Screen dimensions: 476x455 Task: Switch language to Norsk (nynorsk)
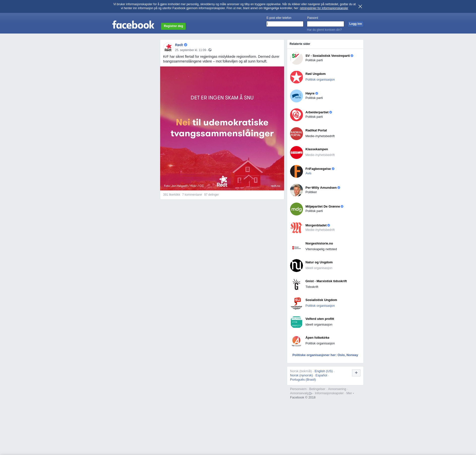click(301, 375)
